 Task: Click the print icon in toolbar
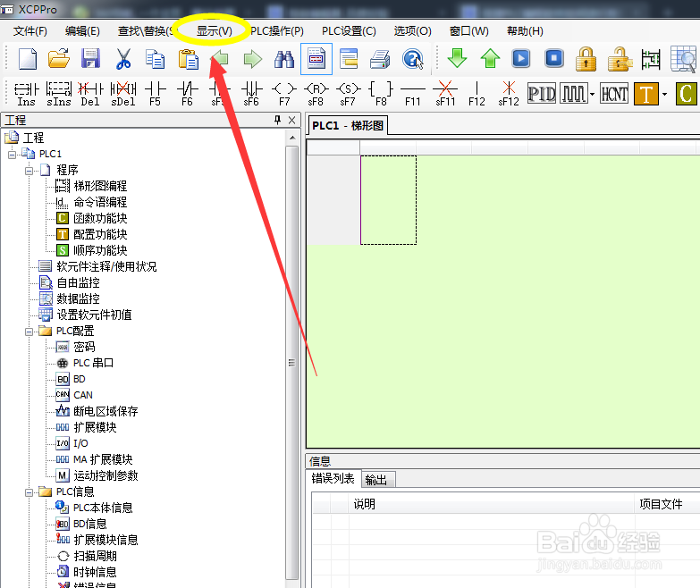[x=380, y=59]
